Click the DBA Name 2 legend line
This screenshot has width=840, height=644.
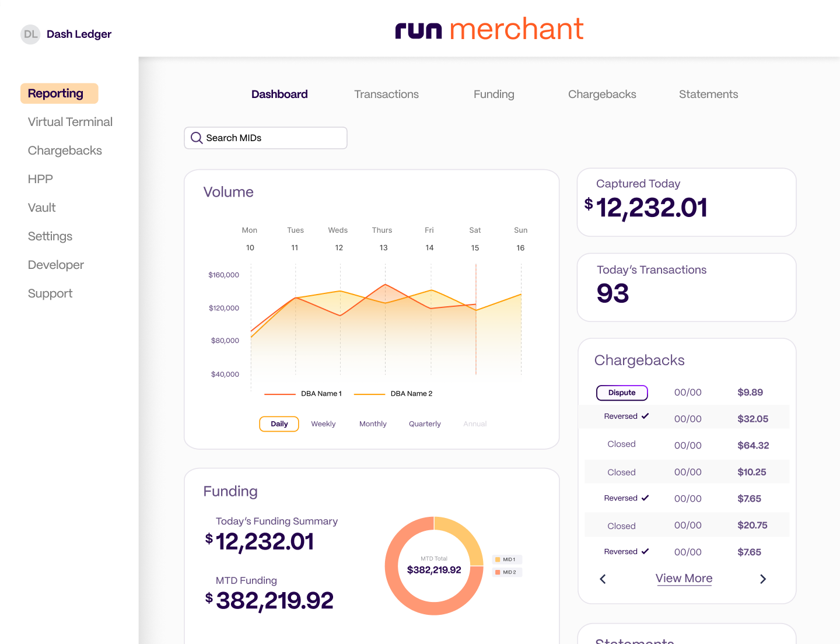[371, 393]
